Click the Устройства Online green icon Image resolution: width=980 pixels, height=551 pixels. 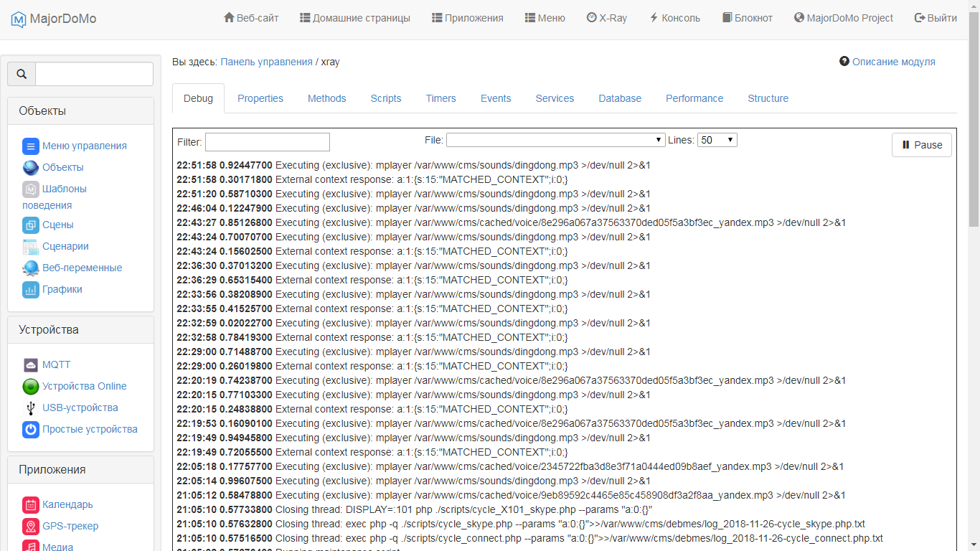[x=31, y=387]
